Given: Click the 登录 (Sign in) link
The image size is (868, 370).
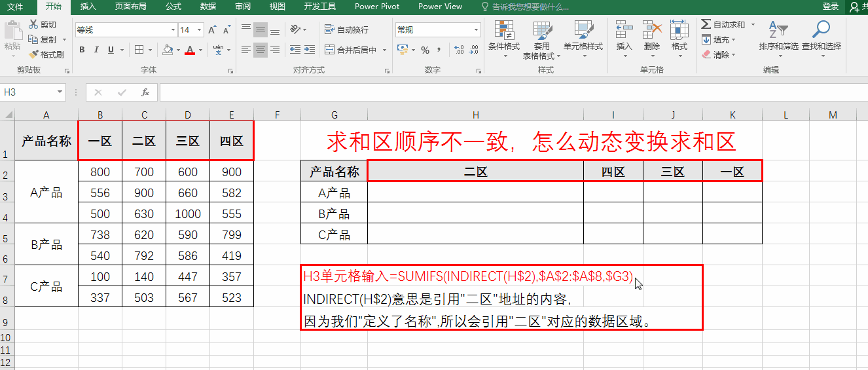Looking at the screenshot, I should (x=831, y=7).
